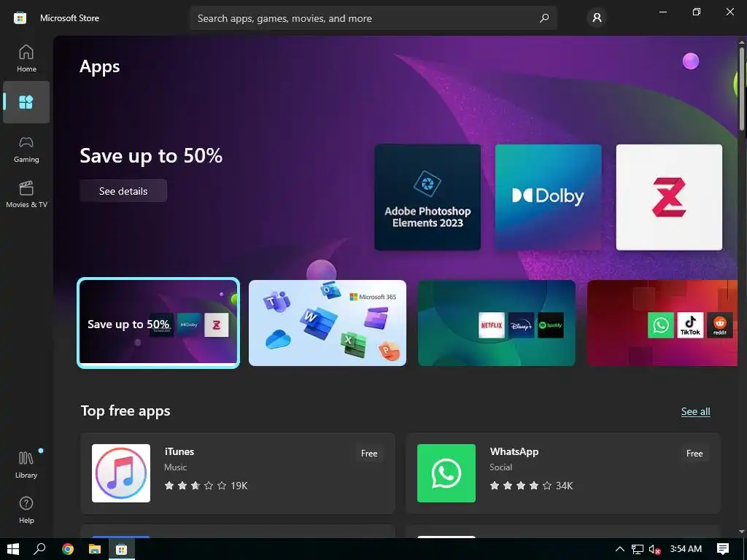
Task: Show hidden system tray icons
Action: pyautogui.click(x=620, y=549)
